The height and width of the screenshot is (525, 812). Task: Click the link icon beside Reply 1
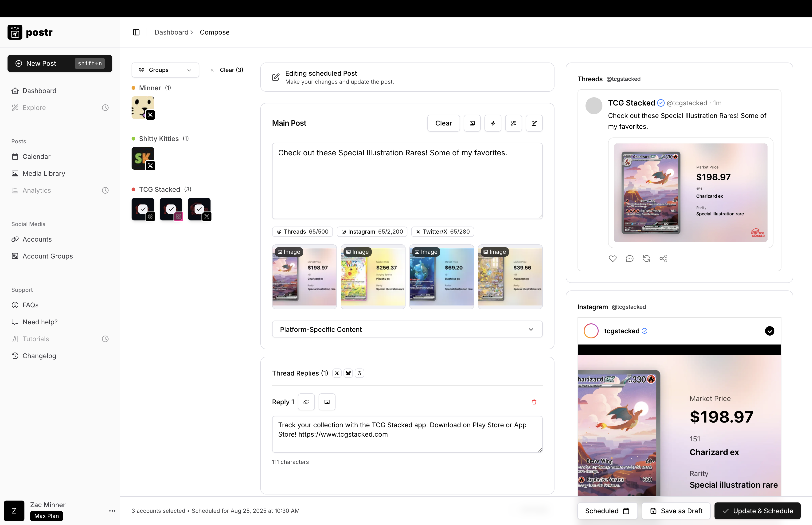306,402
